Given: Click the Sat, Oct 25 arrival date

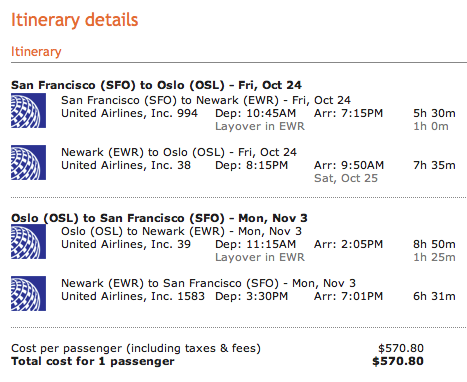Looking at the screenshot, I should [x=346, y=178].
